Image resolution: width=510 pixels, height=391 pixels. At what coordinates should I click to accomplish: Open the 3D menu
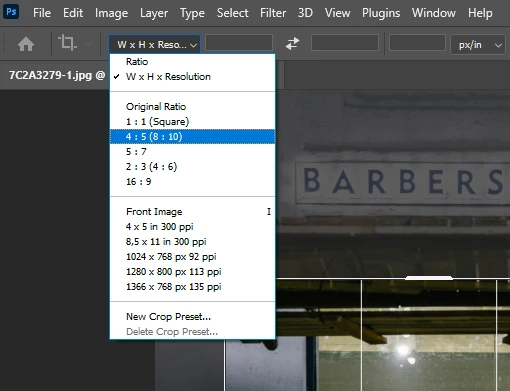[x=305, y=13]
